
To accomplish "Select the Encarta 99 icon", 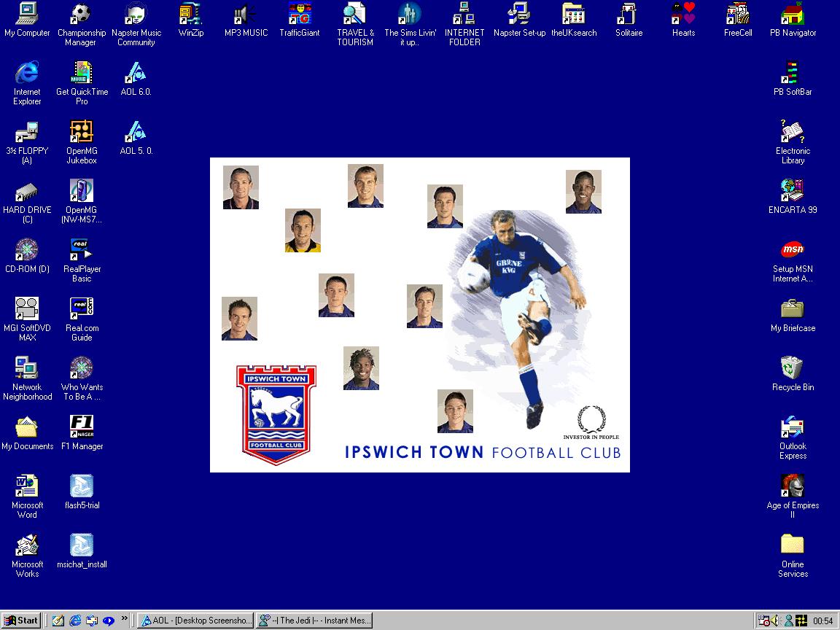I will [x=793, y=191].
